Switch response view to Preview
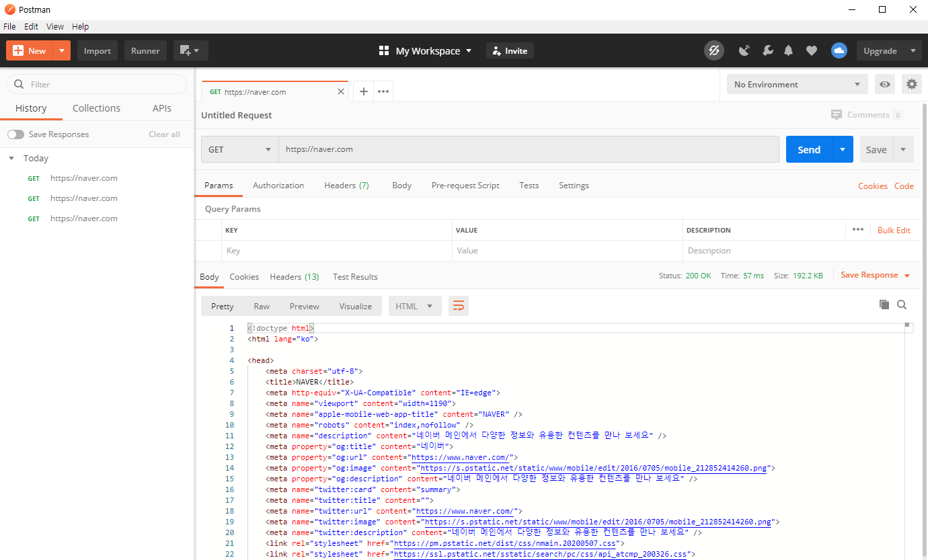928x560 pixels. click(305, 306)
